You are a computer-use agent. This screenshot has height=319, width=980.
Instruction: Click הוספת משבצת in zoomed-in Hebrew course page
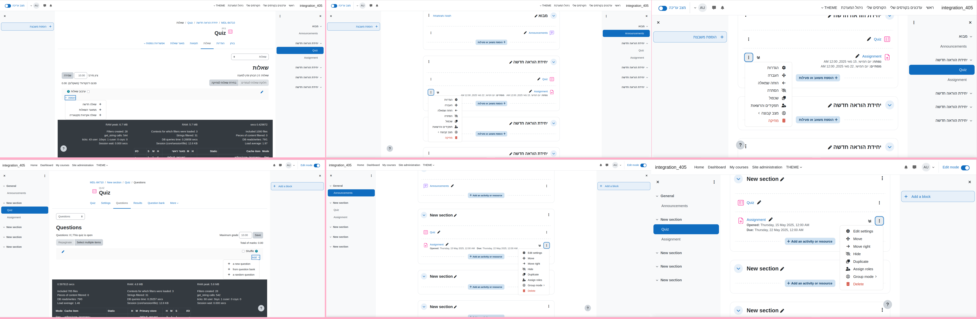point(690,37)
